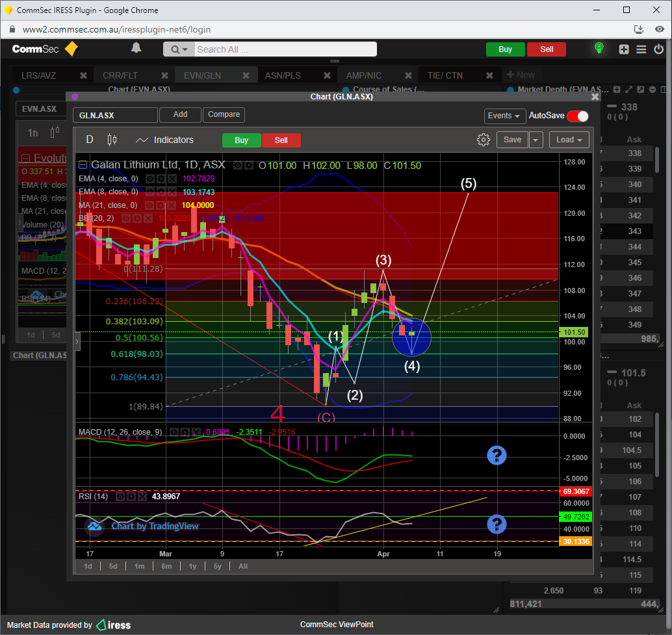The height and width of the screenshot is (635, 672).
Task: Switch to the CRR/FLT tab
Action: 120,75
